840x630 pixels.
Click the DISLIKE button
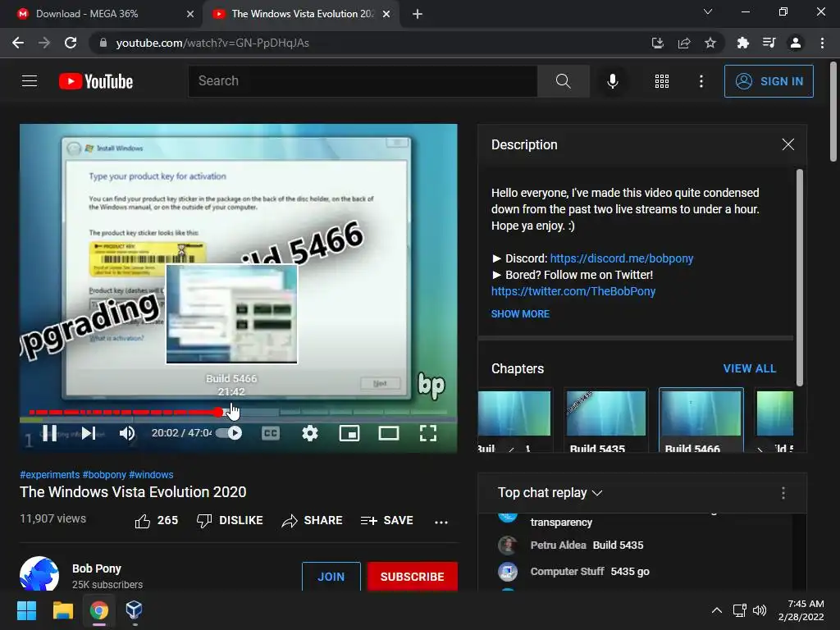point(230,520)
